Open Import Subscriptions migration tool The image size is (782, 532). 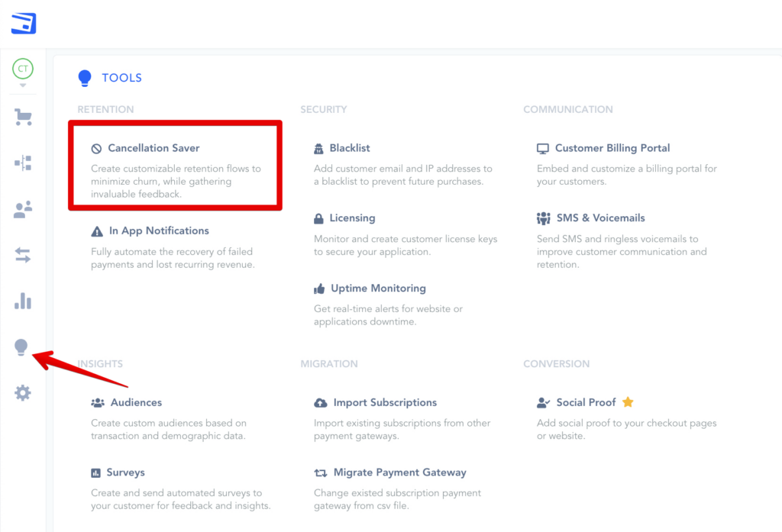(x=384, y=402)
